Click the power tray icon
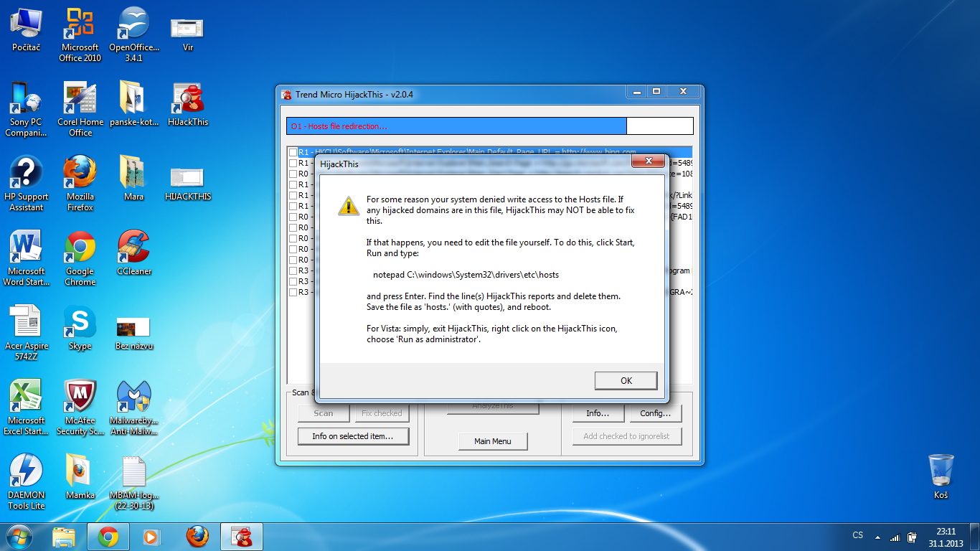The image size is (980, 551). 912,537
